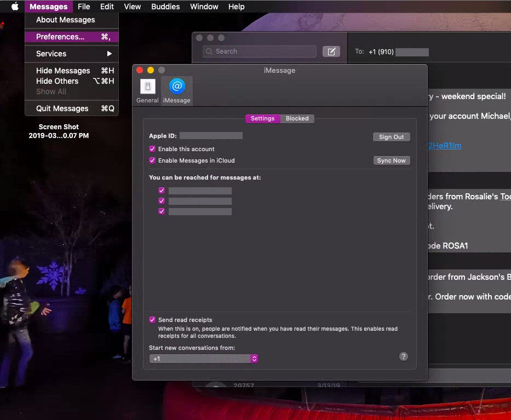
Task: Open Start new conversations from dropdown
Action: click(203, 359)
